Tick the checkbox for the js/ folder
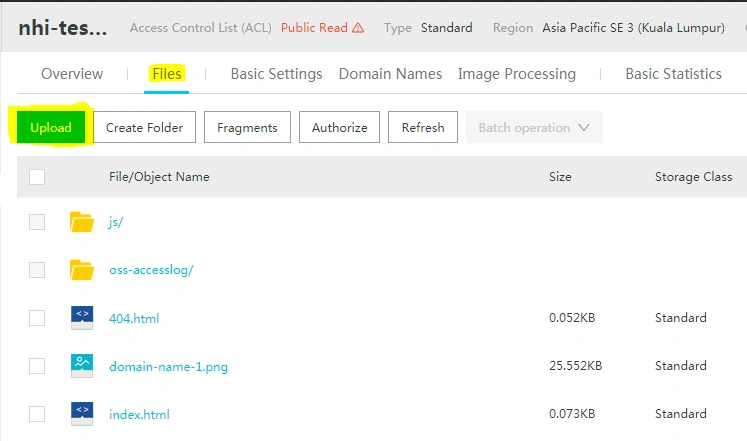 coord(37,222)
